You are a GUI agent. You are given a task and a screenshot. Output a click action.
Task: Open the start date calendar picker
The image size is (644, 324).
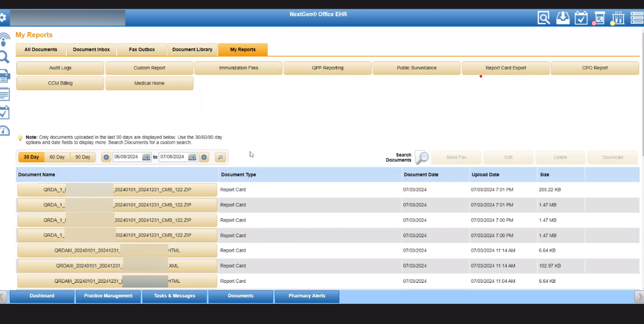point(146,157)
